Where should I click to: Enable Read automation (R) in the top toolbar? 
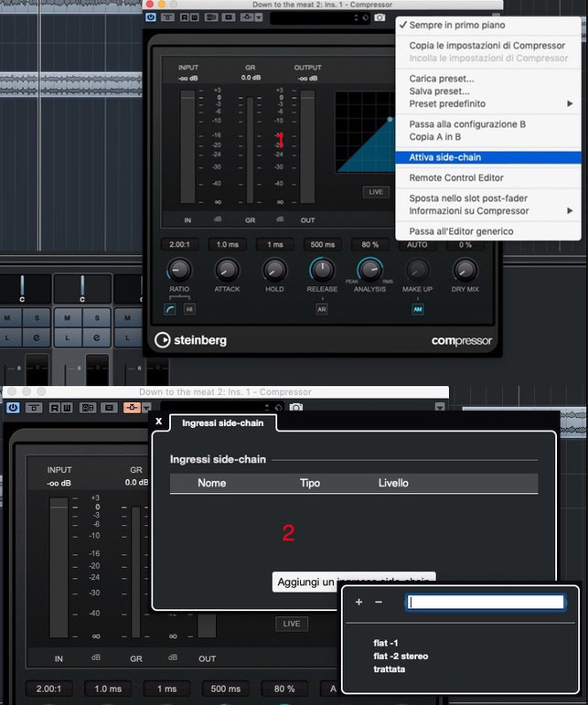click(x=184, y=17)
